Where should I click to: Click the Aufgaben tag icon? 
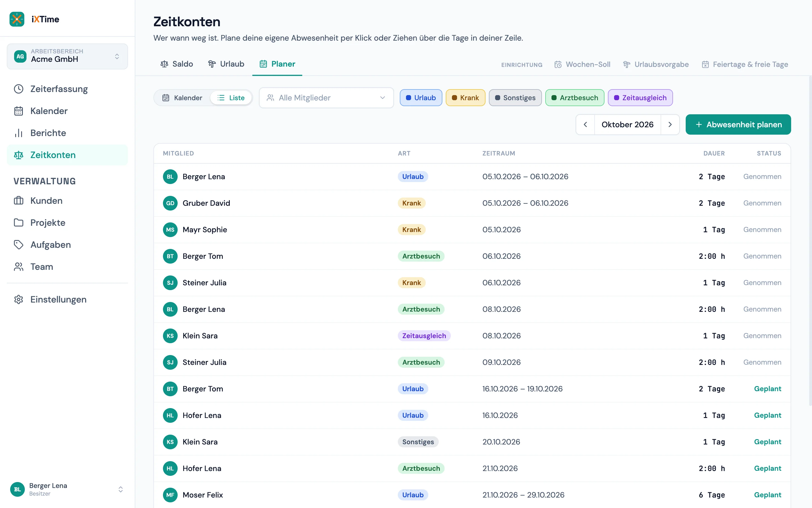pos(18,245)
